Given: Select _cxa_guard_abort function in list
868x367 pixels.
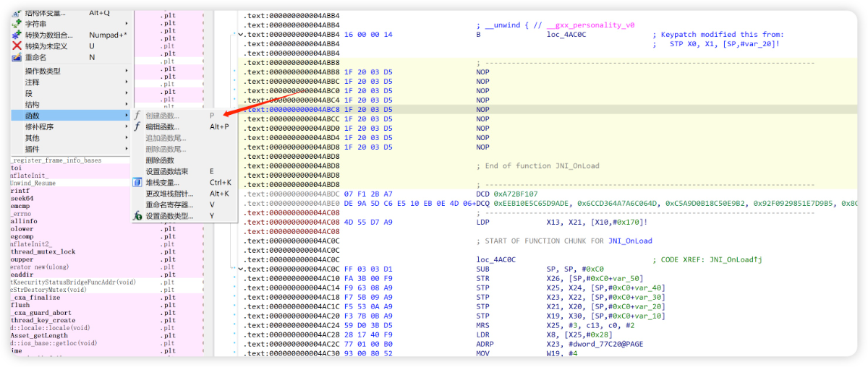Looking at the screenshot, I should (x=41, y=313).
